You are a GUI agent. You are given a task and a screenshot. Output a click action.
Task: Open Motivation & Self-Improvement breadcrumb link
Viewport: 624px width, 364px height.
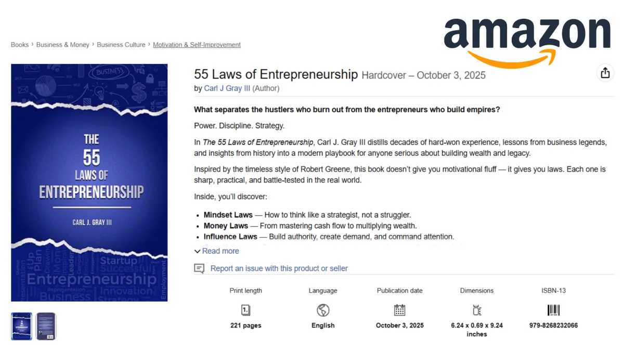(197, 45)
